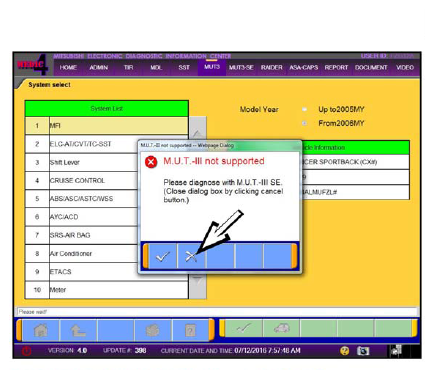
Task: Select AYC/ACD in the System List
Action: [x=82, y=217]
